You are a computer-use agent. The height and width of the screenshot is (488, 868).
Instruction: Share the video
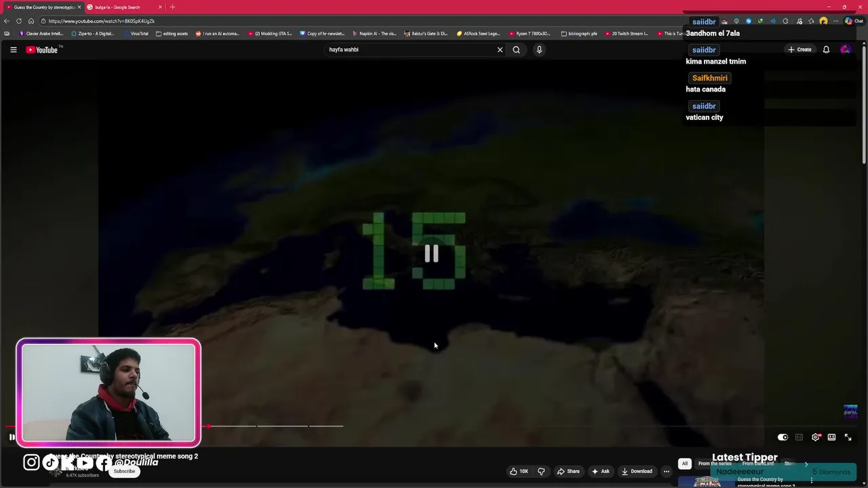coord(568,471)
